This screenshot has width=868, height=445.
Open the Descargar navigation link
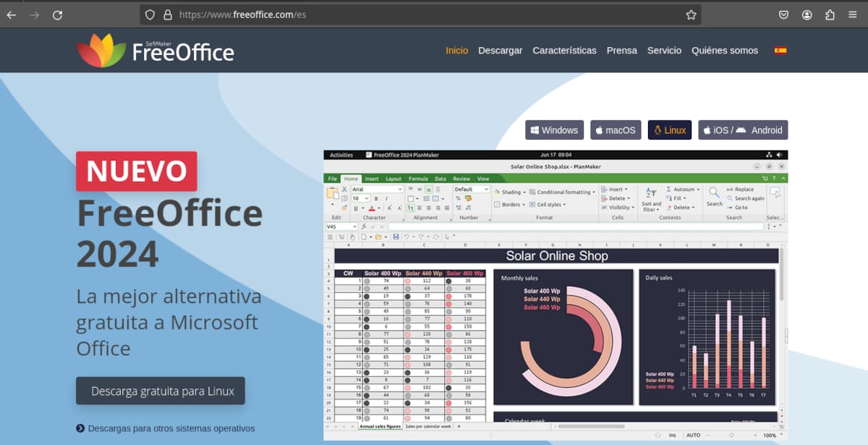(500, 50)
